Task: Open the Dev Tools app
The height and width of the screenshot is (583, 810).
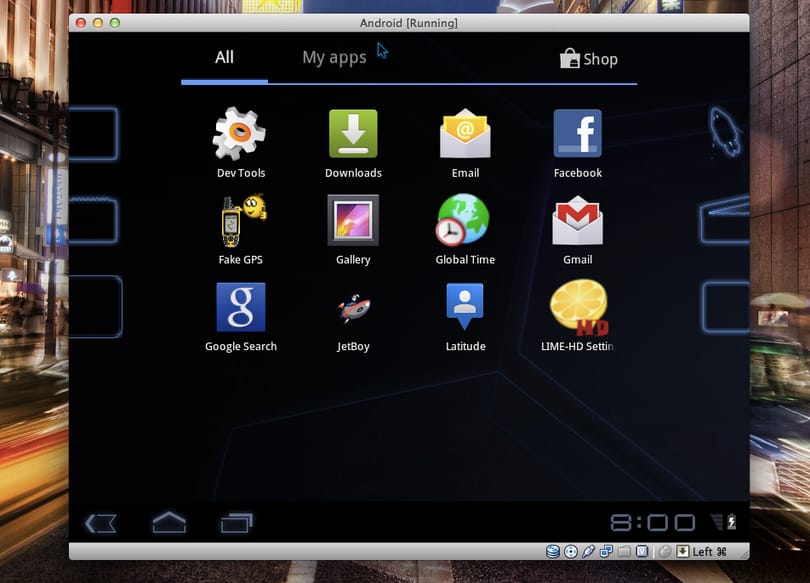Action: (240, 143)
